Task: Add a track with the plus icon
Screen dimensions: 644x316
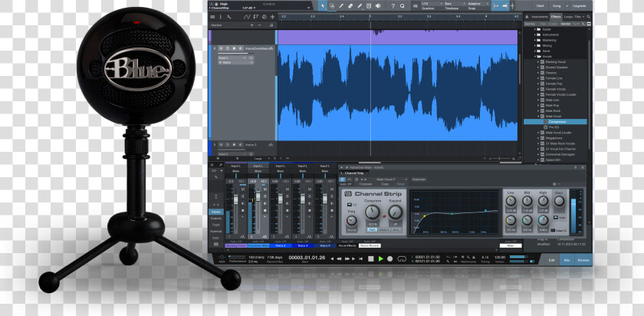Action: [272, 17]
